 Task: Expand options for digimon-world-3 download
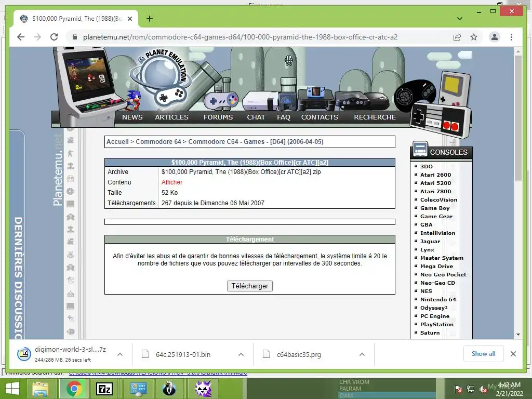(120, 354)
